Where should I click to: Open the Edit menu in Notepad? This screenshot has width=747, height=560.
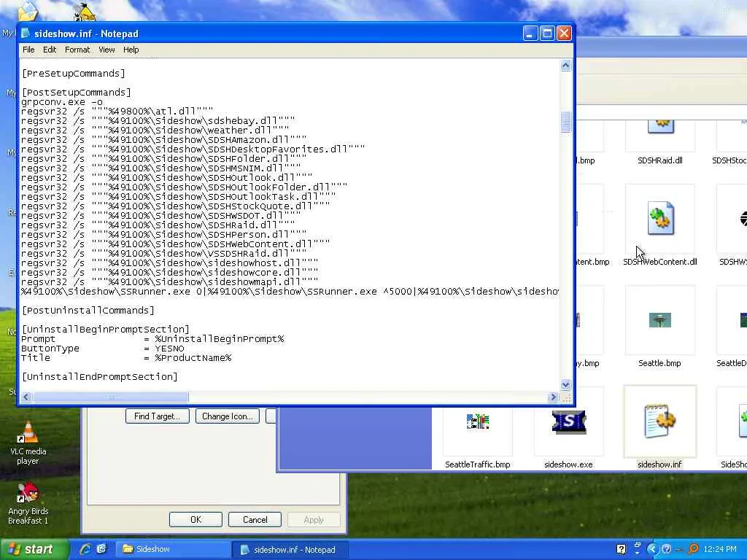click(x=49, y=50)
